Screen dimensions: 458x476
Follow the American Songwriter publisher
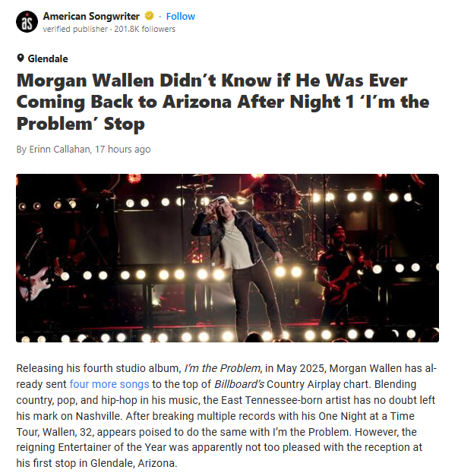tap(181, 17)
